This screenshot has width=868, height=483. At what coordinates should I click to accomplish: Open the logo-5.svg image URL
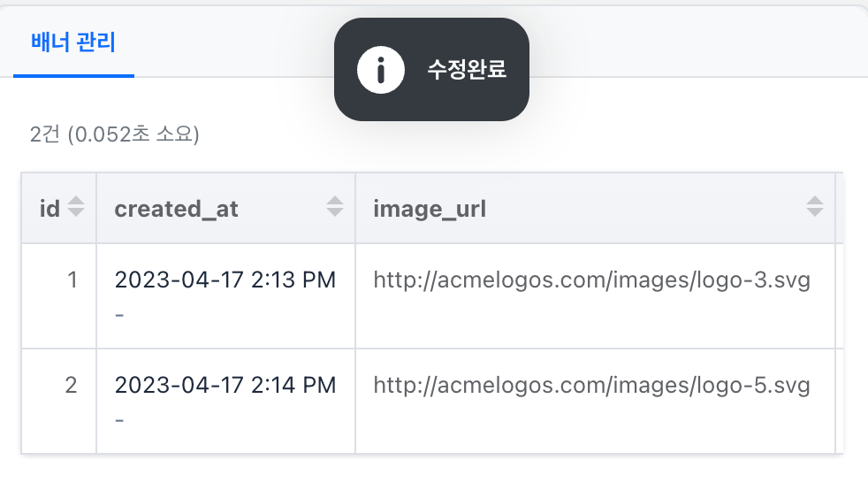[591, 385]
